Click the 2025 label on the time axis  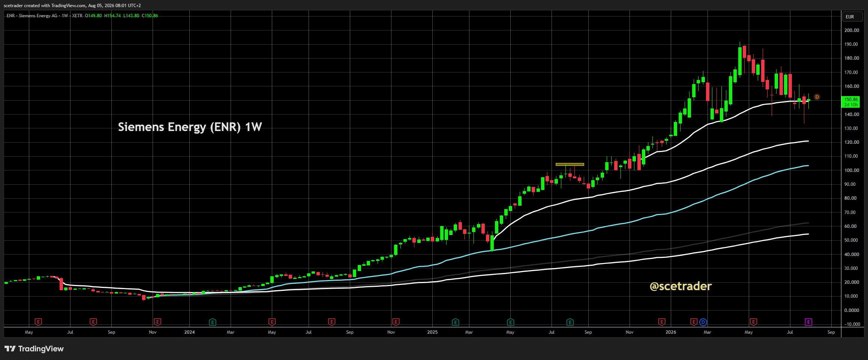(x=432, y=332)
